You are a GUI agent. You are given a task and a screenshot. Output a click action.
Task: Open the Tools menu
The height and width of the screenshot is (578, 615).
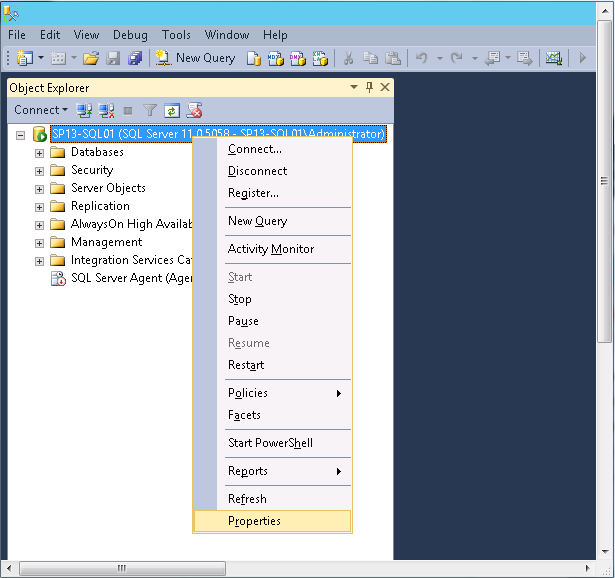[176, 35]
